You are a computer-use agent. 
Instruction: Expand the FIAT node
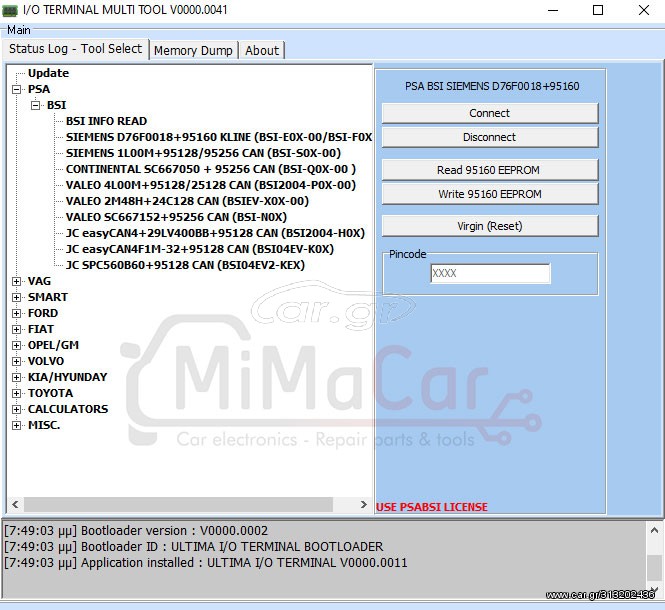click(x=17, y=329)
